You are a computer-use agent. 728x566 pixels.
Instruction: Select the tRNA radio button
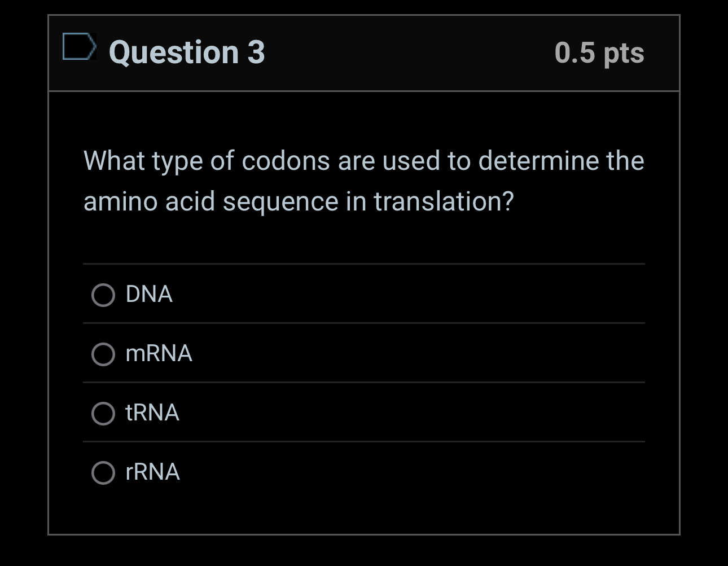(103, 414)
